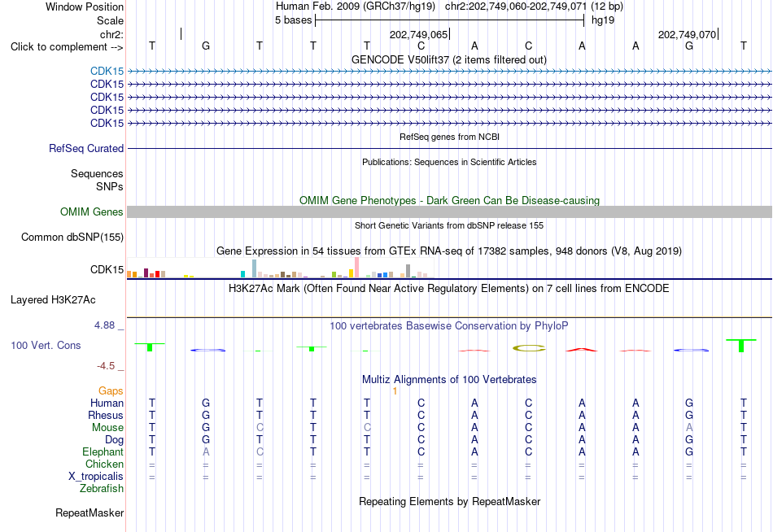The image size is (773, 532).
Task: Open 'Short Genetic Variants from dbSNP release 155'
Action: point(449,225)
